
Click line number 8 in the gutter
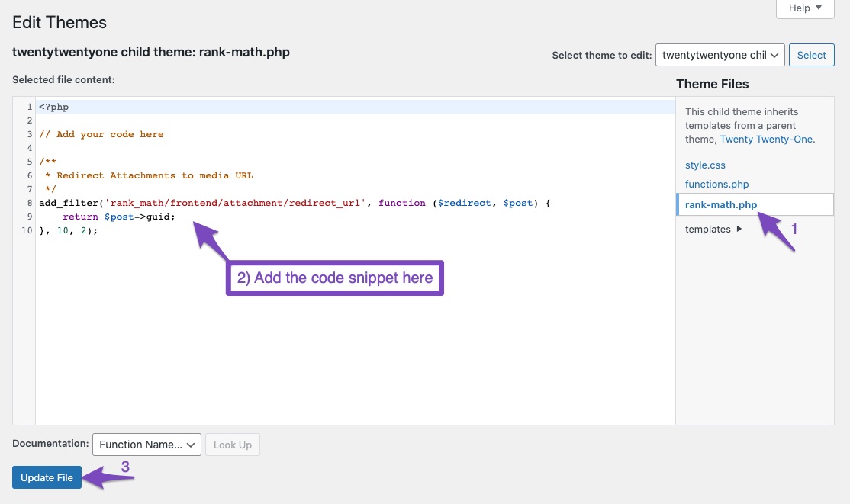click(29, 204)
